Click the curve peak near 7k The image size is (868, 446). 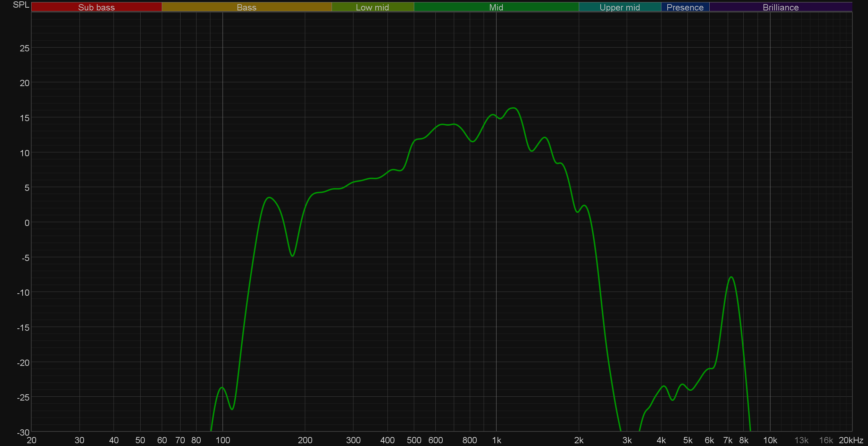click(731, 277)
